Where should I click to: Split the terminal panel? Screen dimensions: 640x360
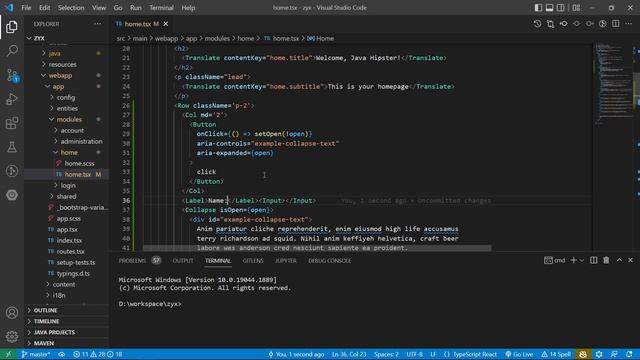coord(593,260)
